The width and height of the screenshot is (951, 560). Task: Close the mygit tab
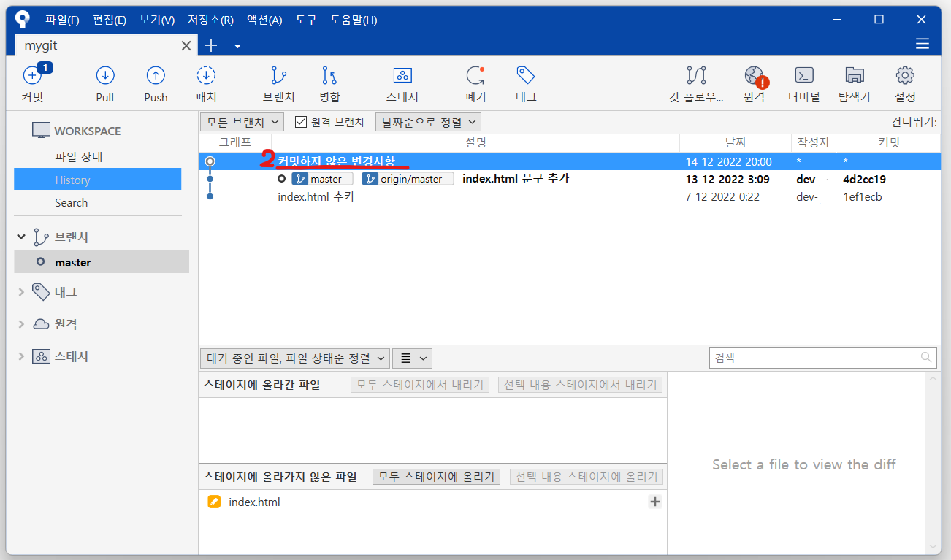(186, 45)
